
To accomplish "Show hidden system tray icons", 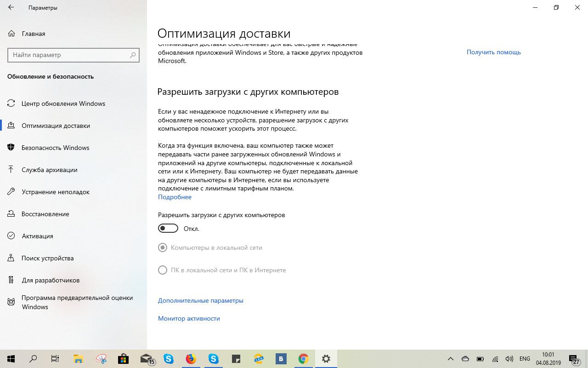I will tap(451, 359).
